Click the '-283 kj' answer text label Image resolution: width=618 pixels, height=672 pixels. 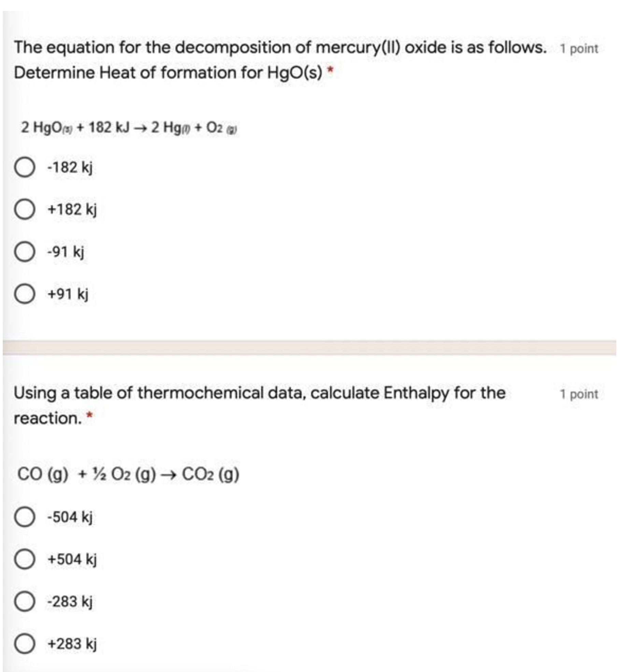pyautogui.click(x=70, y=601)
